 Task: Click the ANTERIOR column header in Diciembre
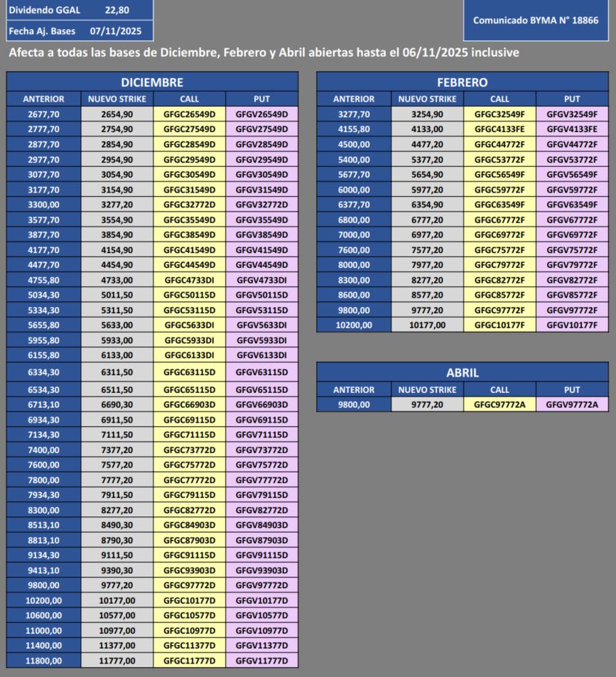[x=43, y=99]
